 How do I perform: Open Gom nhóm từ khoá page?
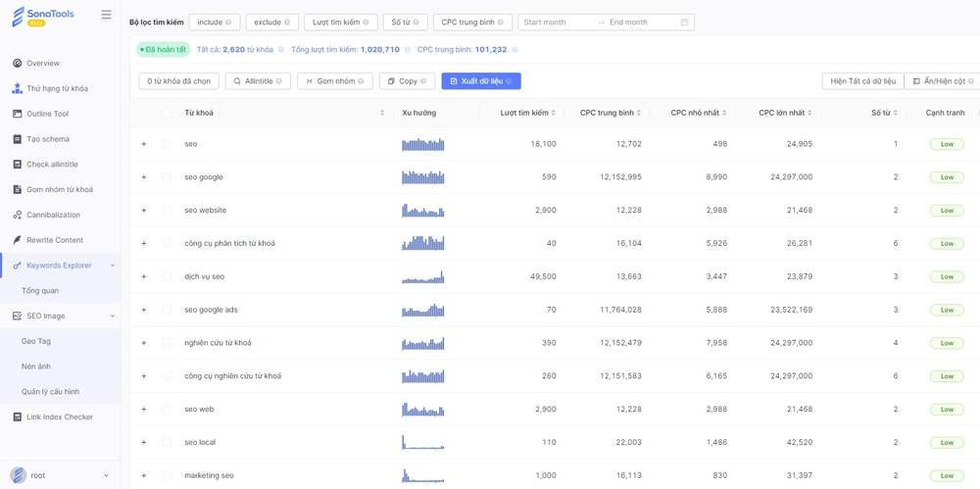pos(60,189)
